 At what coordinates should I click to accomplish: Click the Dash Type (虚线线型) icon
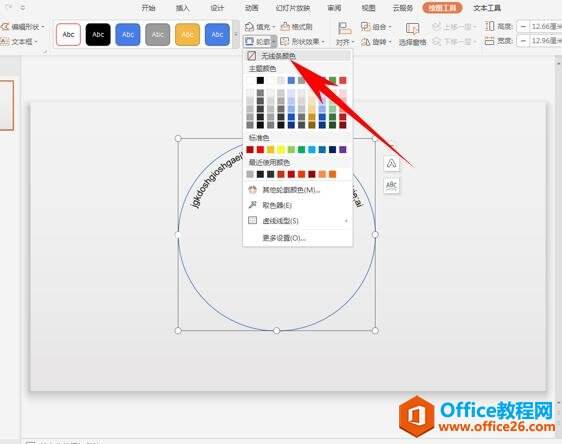point(252,220)
